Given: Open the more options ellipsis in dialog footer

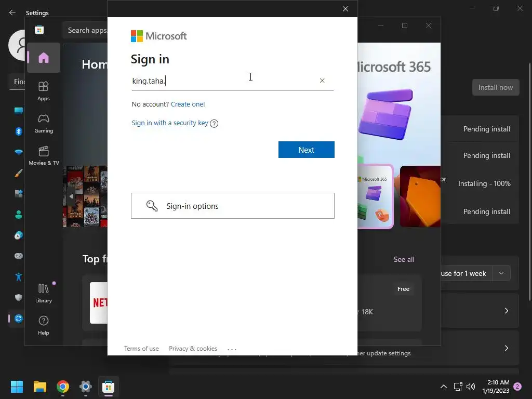Looking at the screenshot, I should click(x=232, y=349).
